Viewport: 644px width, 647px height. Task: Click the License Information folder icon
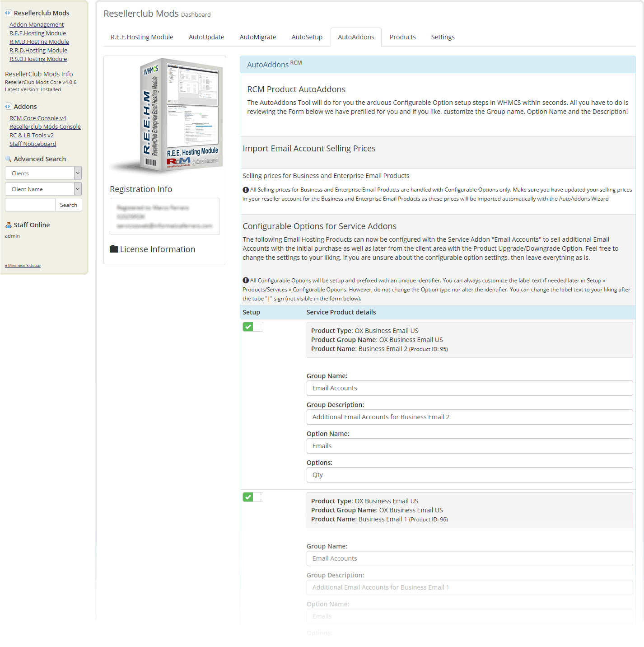(x=114, y=249)
